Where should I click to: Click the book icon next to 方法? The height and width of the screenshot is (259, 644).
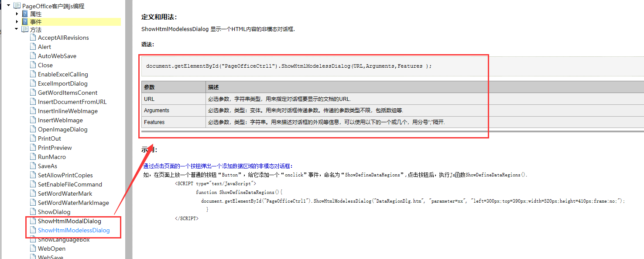(x=25, y=29)
